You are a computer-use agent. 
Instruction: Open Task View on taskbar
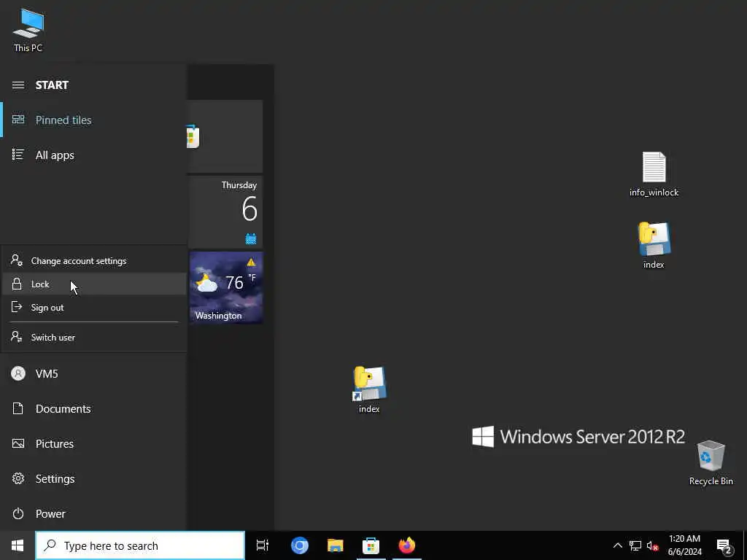[263, 545]
